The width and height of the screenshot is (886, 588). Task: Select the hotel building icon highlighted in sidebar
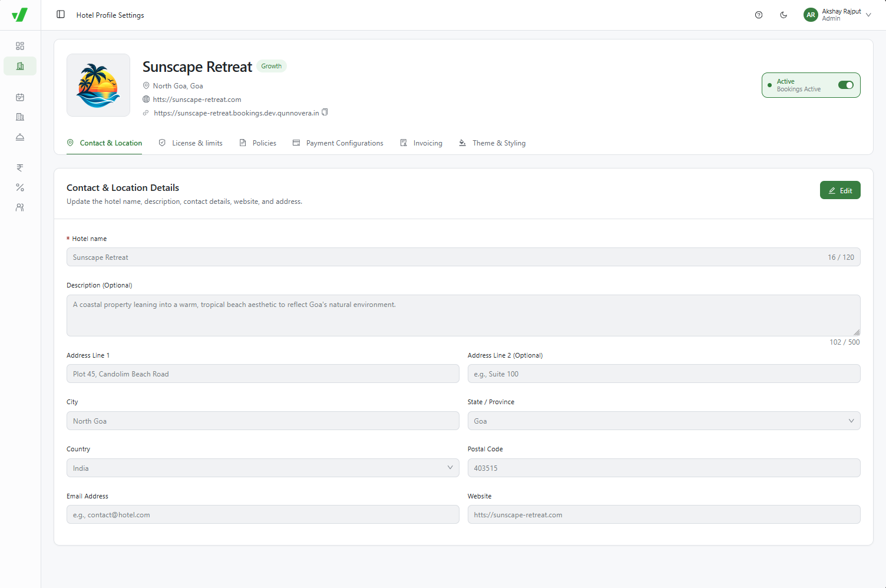pyautogui.click(x=20, y=66)
